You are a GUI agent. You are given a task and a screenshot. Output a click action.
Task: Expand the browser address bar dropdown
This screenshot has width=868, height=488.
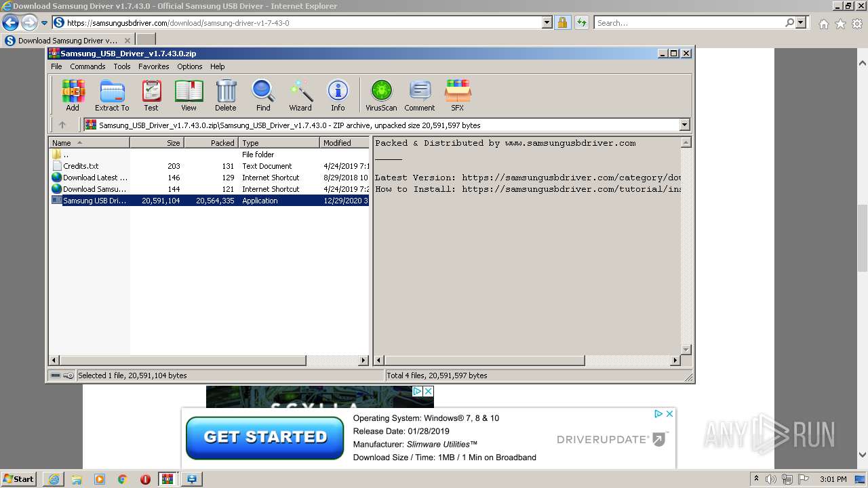point(547,23)
